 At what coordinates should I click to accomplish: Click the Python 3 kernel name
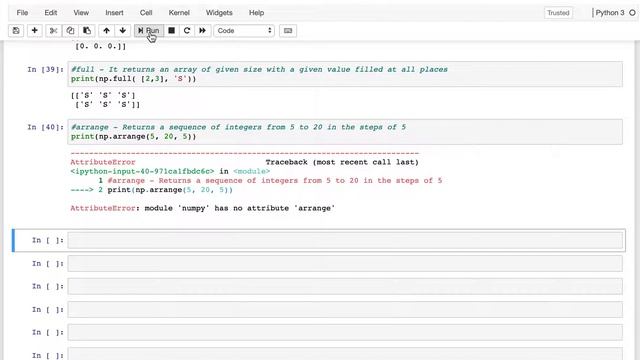click(x=610, y=13)
